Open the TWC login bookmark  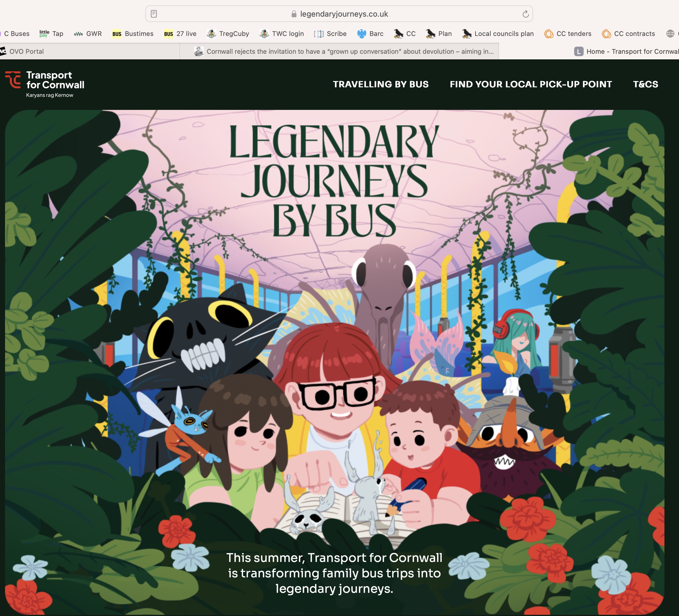282,34
